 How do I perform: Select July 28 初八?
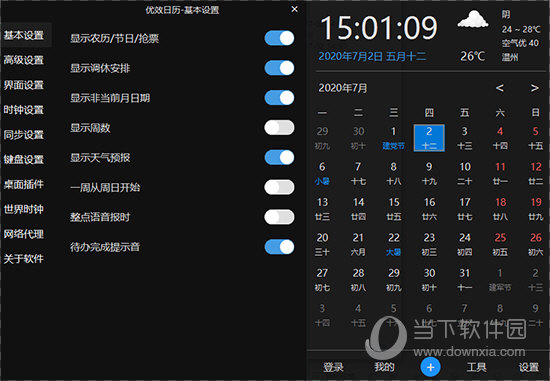coord(358,280)
